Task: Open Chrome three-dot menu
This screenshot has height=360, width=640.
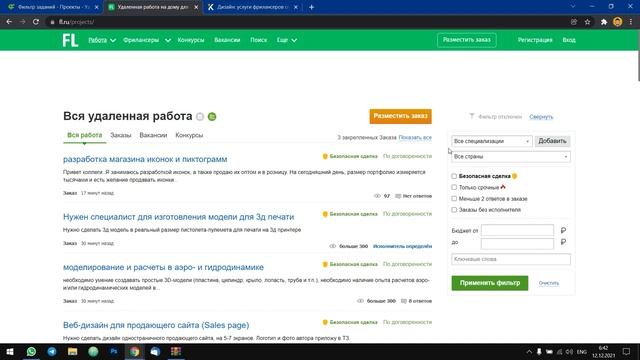Action: tap(631, 22)
